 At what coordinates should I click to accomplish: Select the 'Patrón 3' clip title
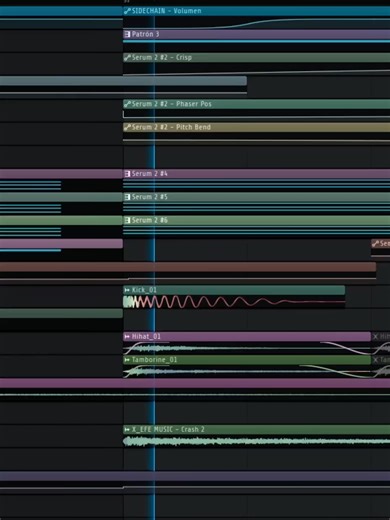145,34
